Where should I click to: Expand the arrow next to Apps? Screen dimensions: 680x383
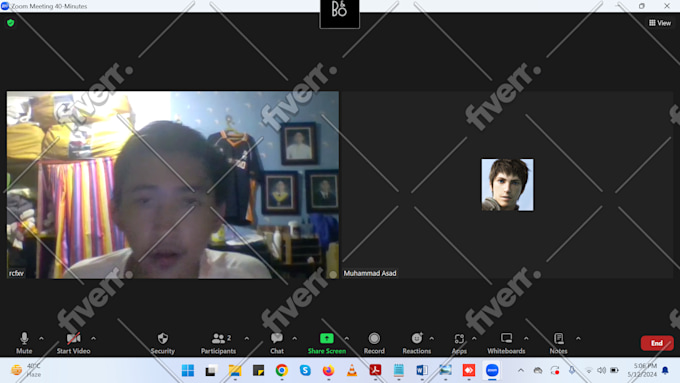tap(474, 338)
